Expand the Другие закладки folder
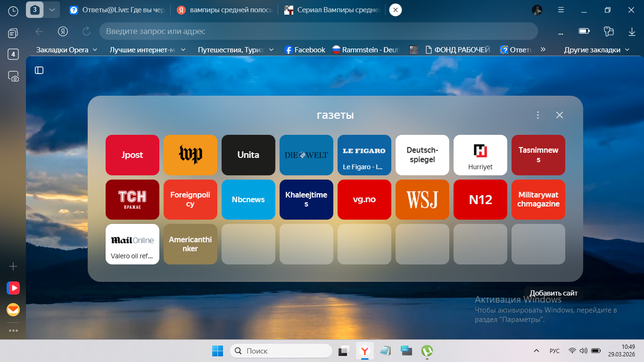The image size is (644, 362). [x=597, y=49]
